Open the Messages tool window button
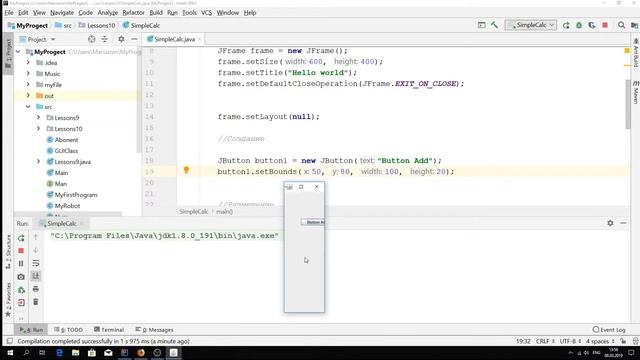The height and width of the screenshot is (360, 640). point(154,329)
